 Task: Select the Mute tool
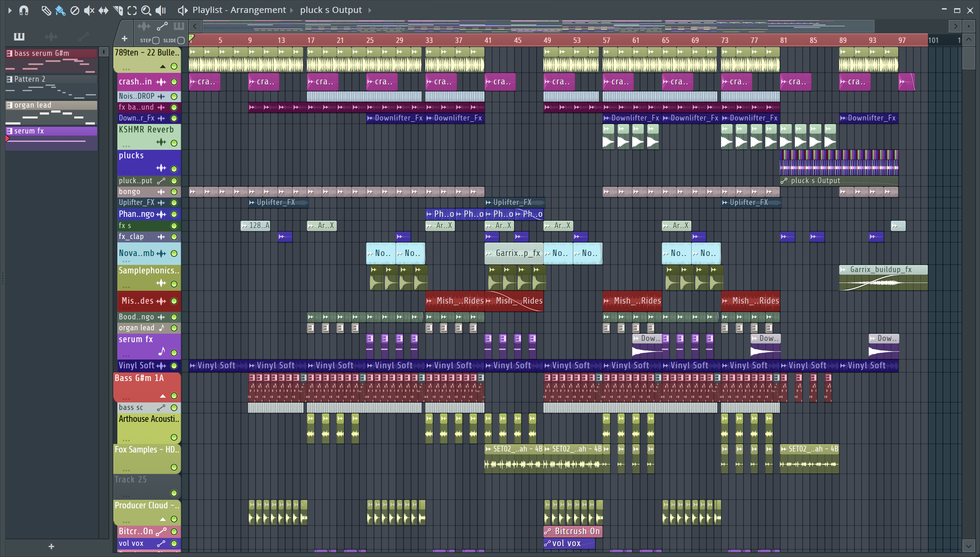coord(89,10)
